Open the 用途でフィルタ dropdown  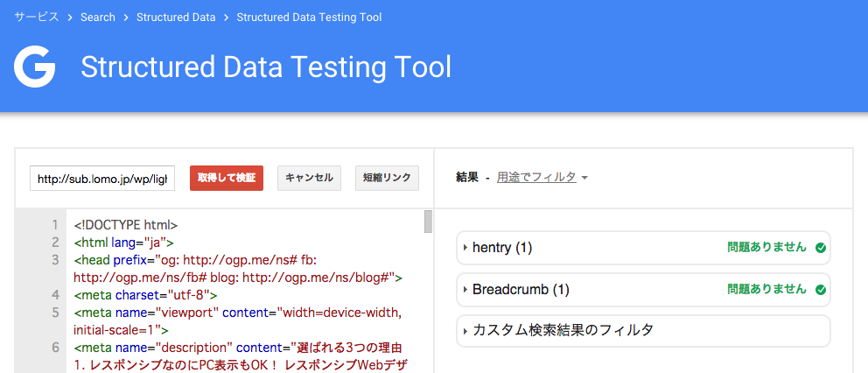tap(542, 178)
